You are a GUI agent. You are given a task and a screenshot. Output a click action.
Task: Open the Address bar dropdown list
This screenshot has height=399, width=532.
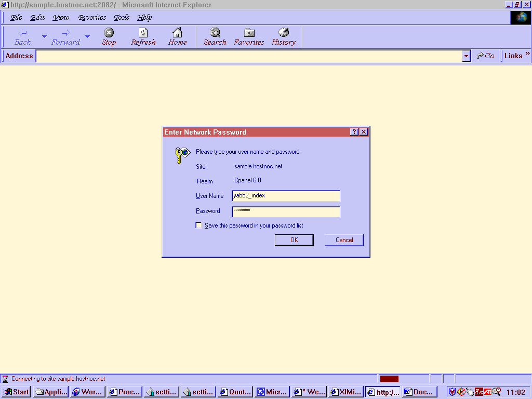click(x=466, y=56)
